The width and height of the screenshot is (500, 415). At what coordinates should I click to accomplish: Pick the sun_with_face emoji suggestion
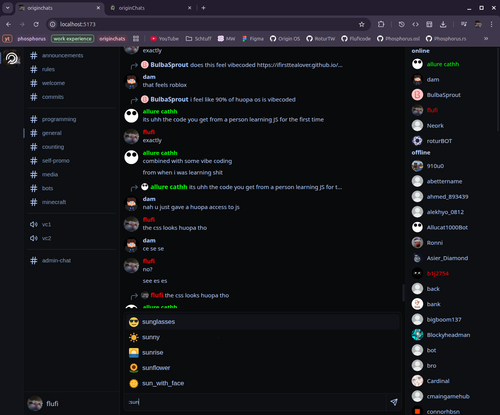tap(263, 383)
